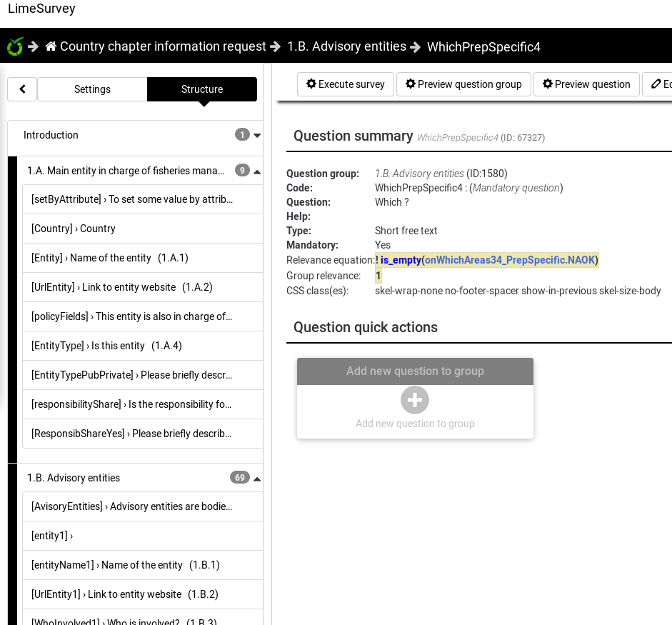Select the [Country] question item
The image size is (672, 625).
click(74, 229)
